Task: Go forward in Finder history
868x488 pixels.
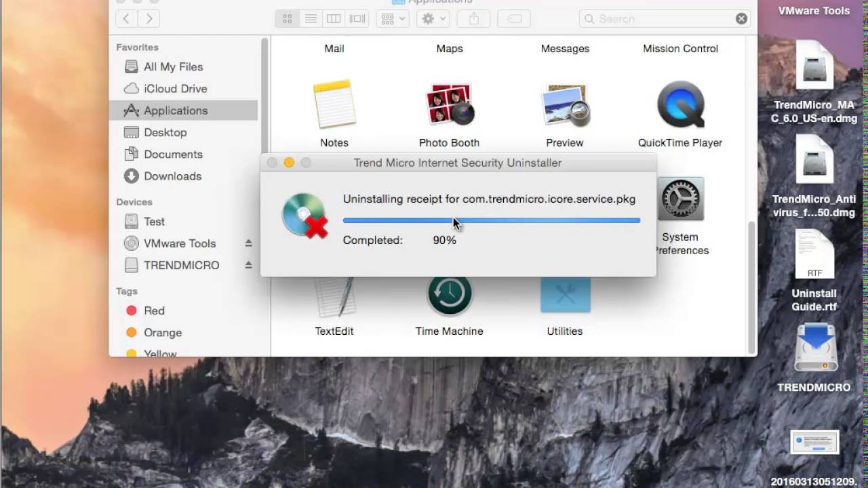Action: [149, 19]
